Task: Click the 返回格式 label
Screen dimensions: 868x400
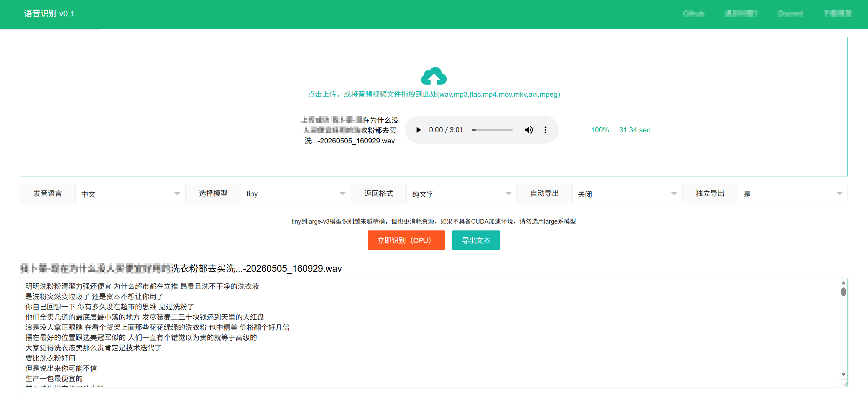Action: (379, 194)
